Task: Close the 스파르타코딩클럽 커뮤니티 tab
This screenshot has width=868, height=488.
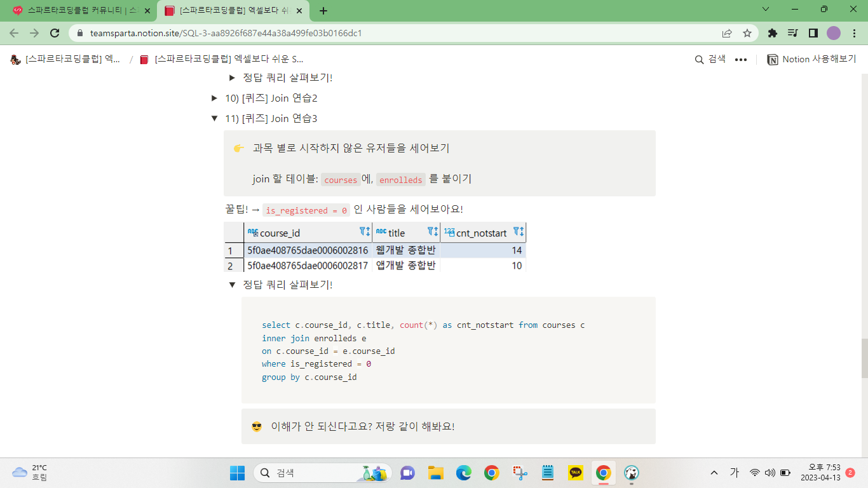Action: click(147, 11)
